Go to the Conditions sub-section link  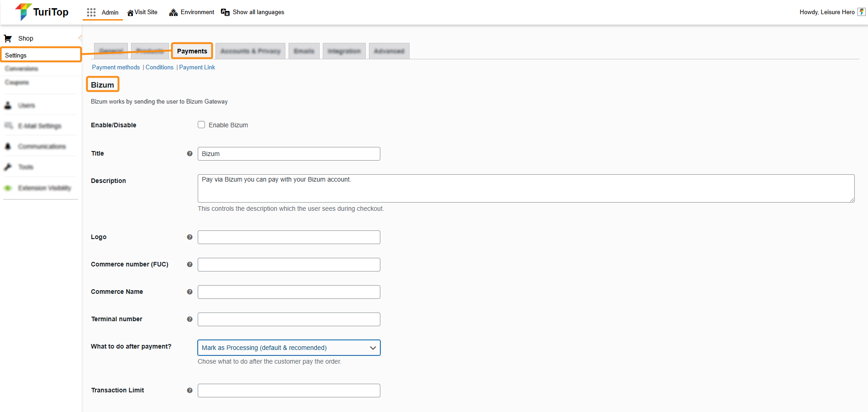pos(159,68)
